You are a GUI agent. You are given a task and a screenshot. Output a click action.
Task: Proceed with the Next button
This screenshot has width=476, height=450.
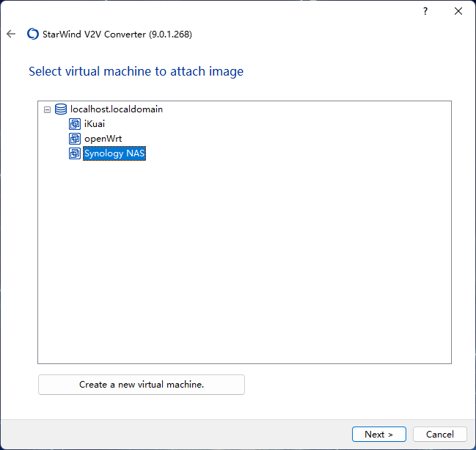[379, 434]
